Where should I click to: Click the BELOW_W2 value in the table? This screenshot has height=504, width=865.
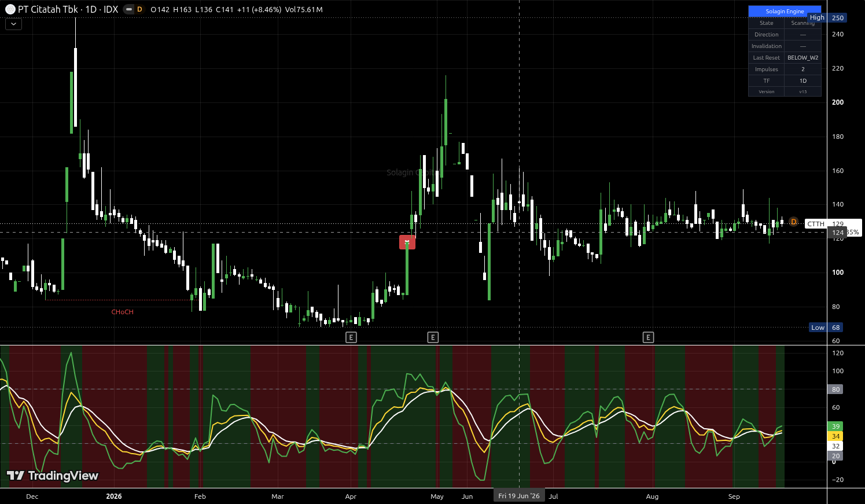[803, 58]
